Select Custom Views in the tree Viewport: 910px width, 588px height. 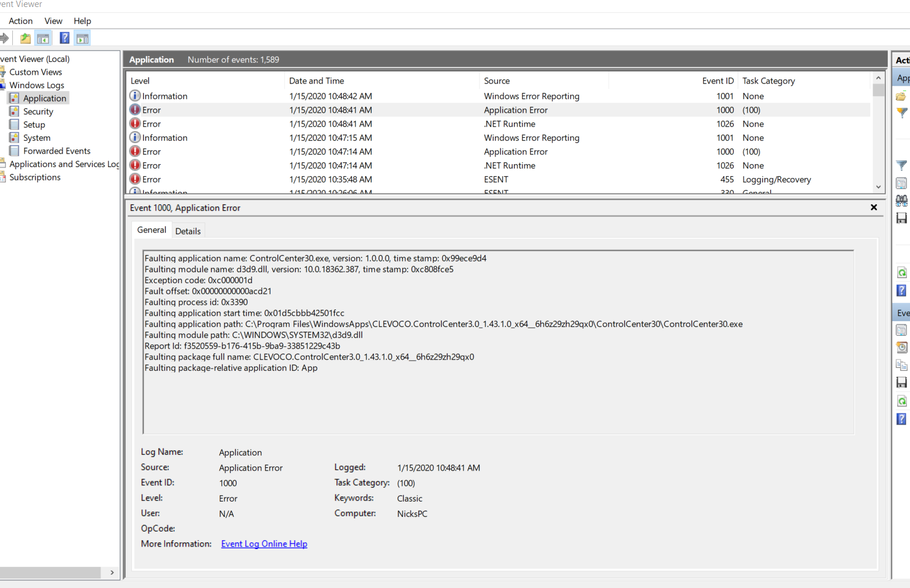pyautogui.click(x=36, y=72)
